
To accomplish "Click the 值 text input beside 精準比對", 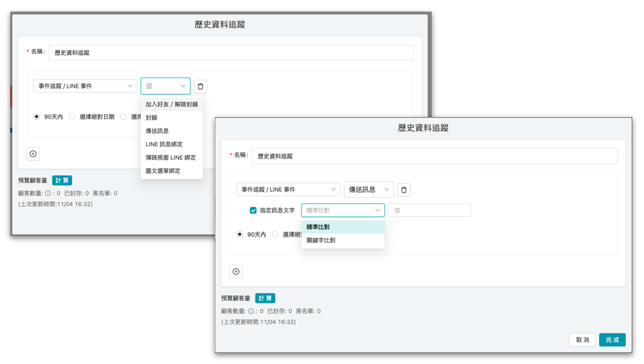I will pyautogui.click(x=430, y=210).
